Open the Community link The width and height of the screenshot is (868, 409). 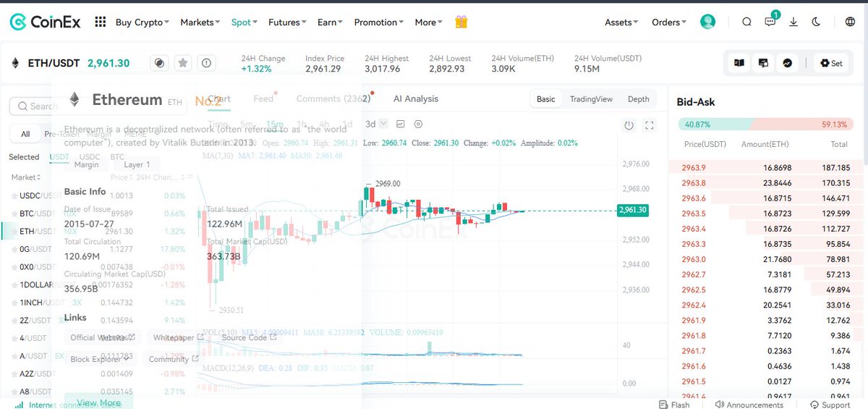pos(174,359)
